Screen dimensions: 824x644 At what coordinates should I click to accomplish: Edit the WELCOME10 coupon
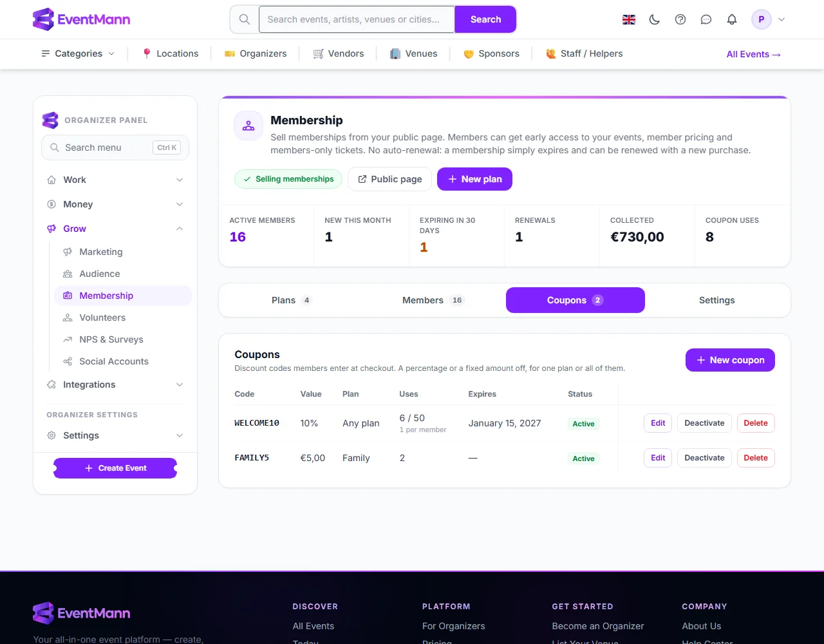click(x=658, y=423)
